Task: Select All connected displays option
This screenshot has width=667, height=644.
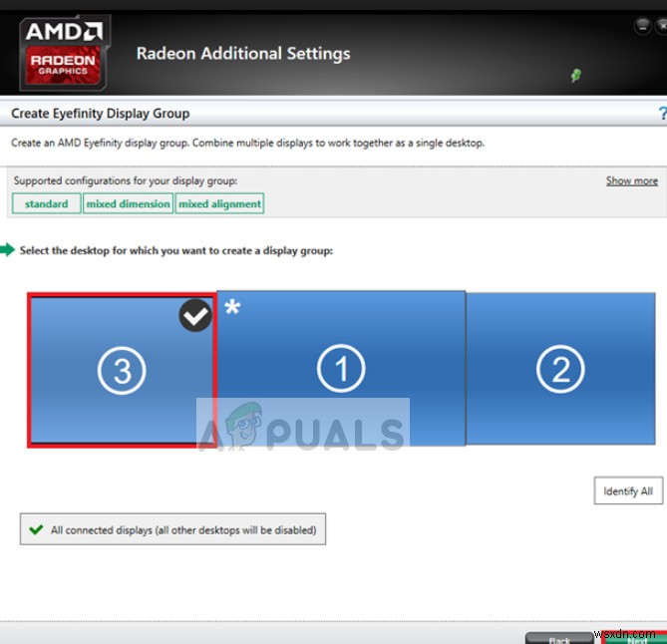Action: (x=172, y=529)
